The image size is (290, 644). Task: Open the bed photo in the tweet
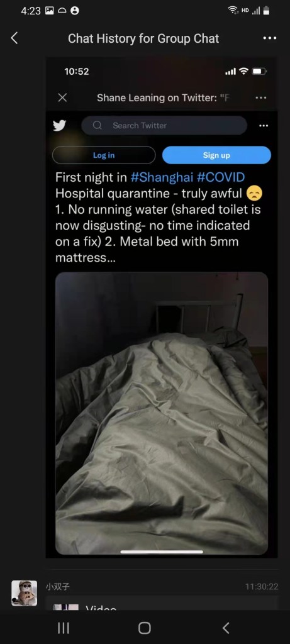(x=162, y=413)
